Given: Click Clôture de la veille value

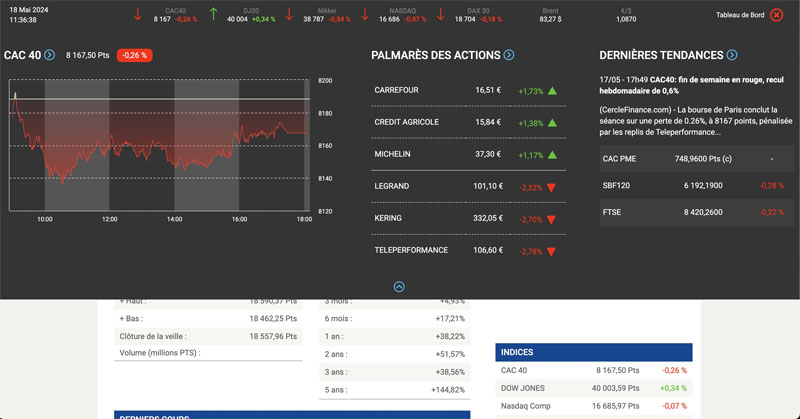Looking at the screenshot, I should 273,336.
